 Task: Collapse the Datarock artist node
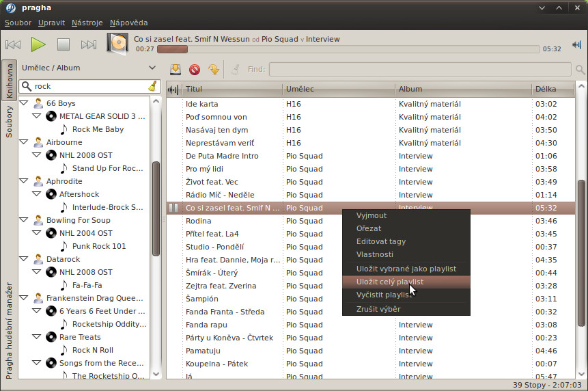pyautogui.click(x=24, y=259)
